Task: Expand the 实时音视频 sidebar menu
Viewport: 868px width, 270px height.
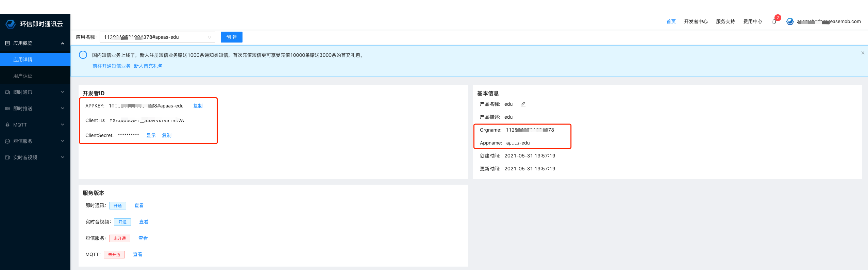Action: 63,157
